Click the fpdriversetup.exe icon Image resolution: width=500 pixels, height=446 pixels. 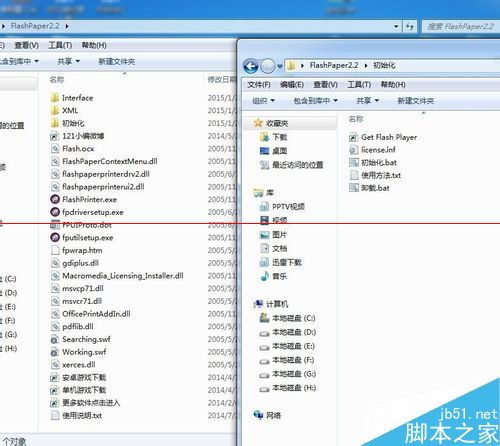click(x=55, y=212)
